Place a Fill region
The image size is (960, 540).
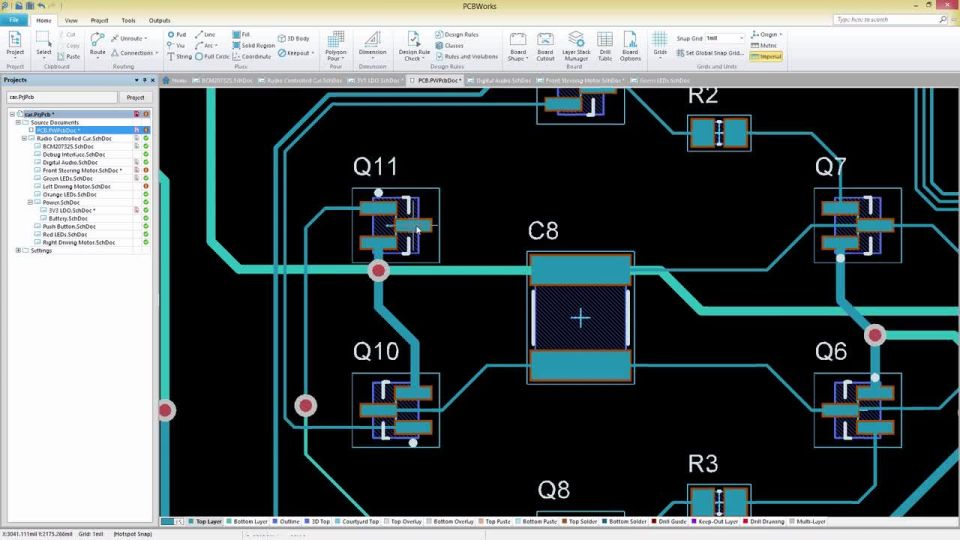(x=241, y=35)
